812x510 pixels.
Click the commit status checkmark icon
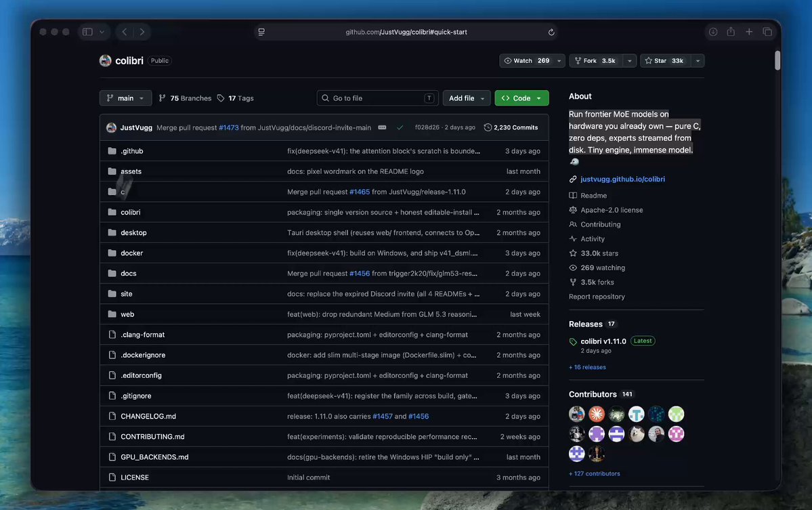400,127
